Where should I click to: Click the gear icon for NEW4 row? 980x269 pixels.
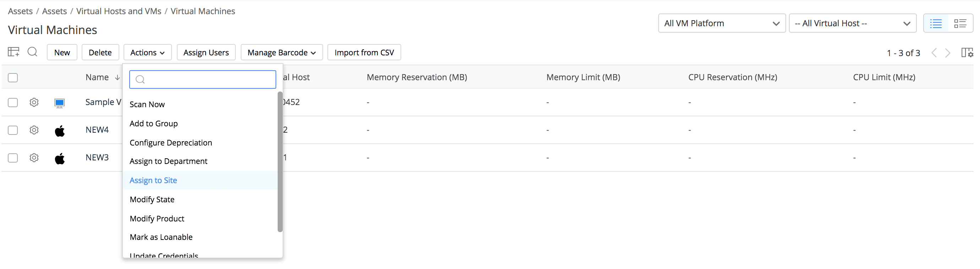click(x=34, y=130)
